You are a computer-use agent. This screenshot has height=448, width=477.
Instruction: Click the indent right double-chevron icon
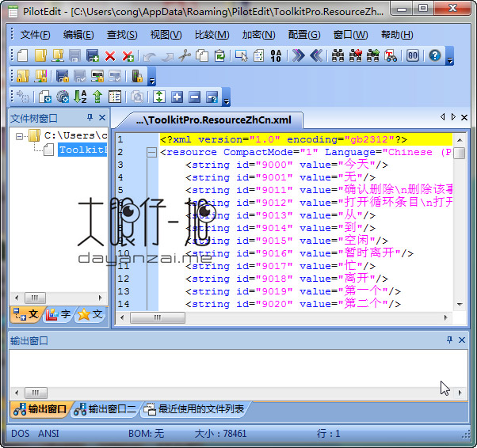pyautogui.click(x=298, y=55)
